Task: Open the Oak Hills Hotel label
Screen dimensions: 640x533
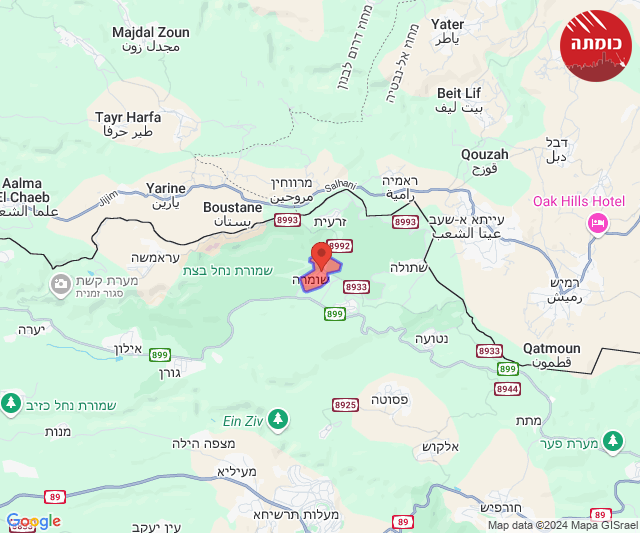Action: pyautogui.click(x=579, y=201)
